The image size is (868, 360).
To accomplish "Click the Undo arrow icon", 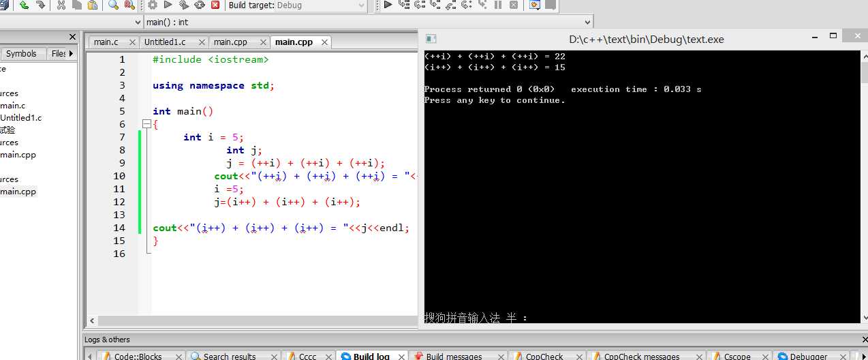I will [x=24, y=5].
